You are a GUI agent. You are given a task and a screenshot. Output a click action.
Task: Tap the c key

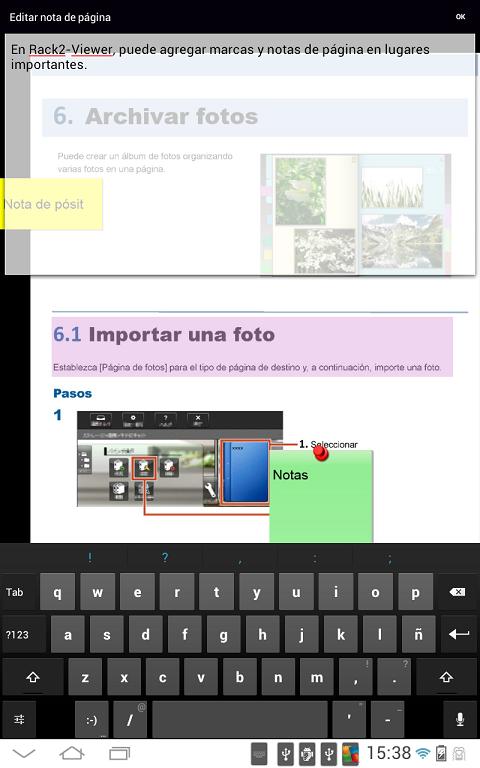[163, 677]
